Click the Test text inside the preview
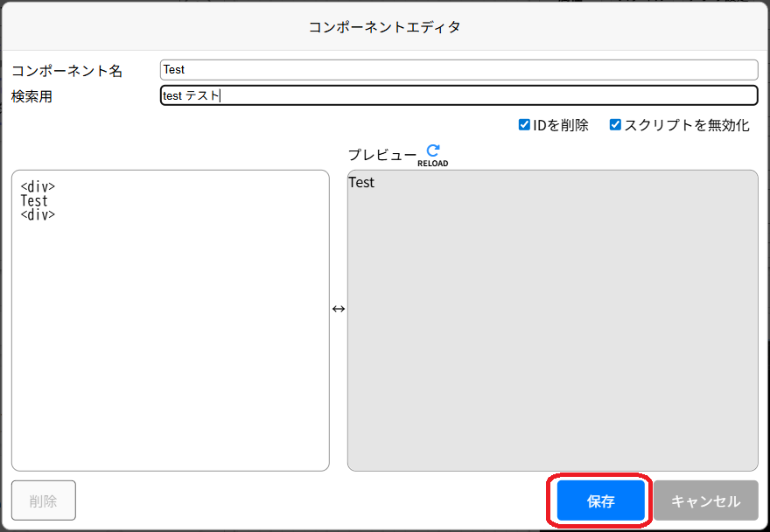The height and width of the screenshot is (532, 770). (x=361, y=182)
